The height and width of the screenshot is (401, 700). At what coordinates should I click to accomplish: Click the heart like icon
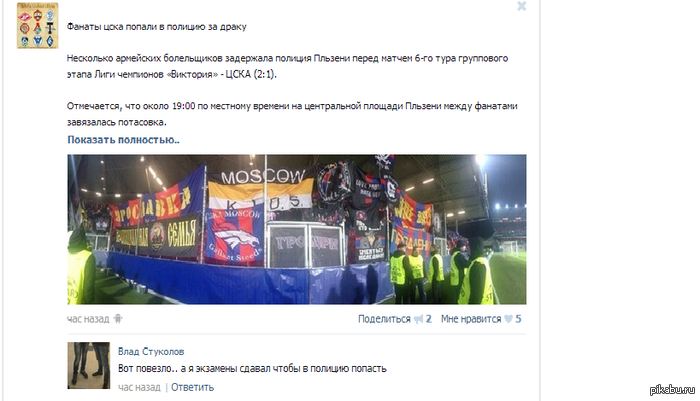508,319
